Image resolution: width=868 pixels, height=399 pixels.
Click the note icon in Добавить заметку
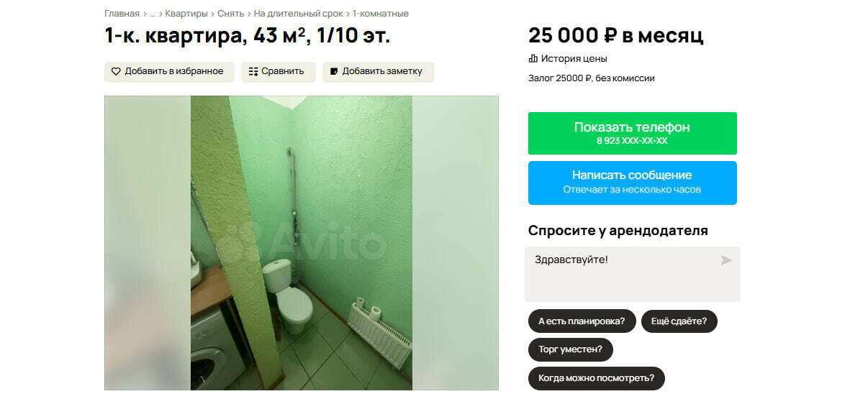(x=334, y=71)
